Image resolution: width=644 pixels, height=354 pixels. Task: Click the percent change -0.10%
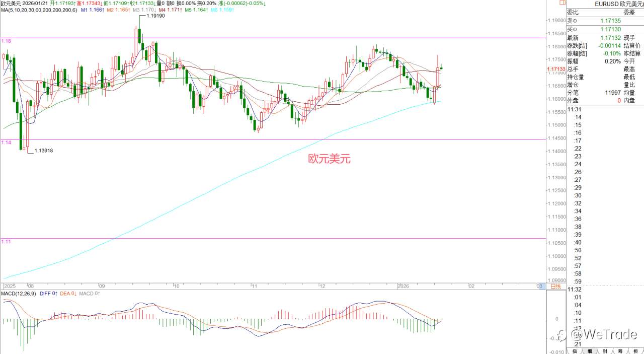click(x=612, y=53)
